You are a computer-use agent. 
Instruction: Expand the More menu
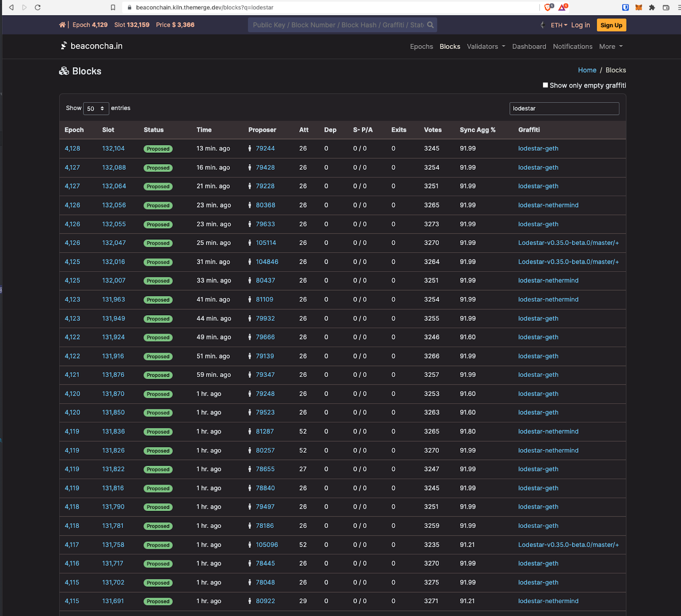[x=611, y=46]
